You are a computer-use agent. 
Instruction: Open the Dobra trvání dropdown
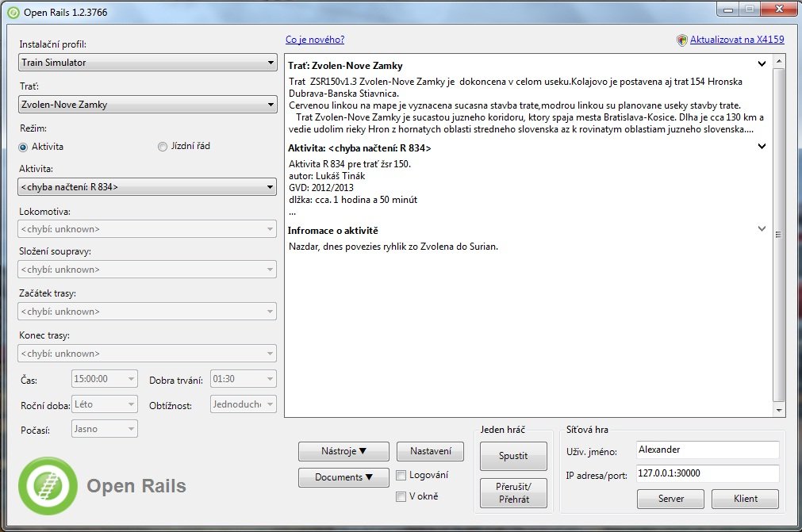[x=244, y=379]
